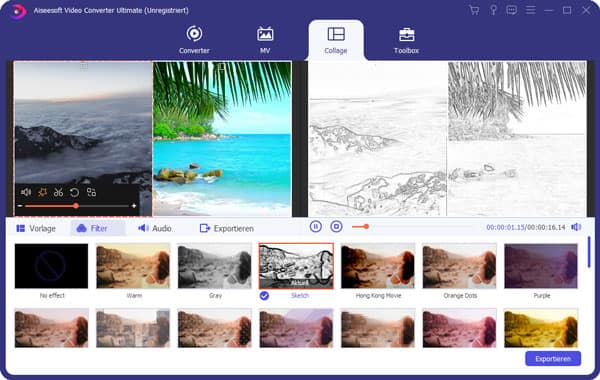Mute the left clip with the speaker icon

pos(26,192)
